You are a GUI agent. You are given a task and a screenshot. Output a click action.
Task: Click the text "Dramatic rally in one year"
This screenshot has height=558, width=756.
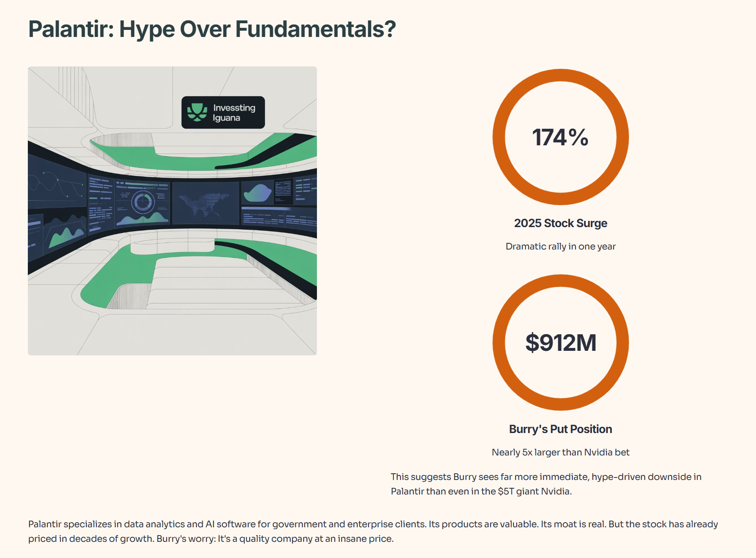click(560, 246)
